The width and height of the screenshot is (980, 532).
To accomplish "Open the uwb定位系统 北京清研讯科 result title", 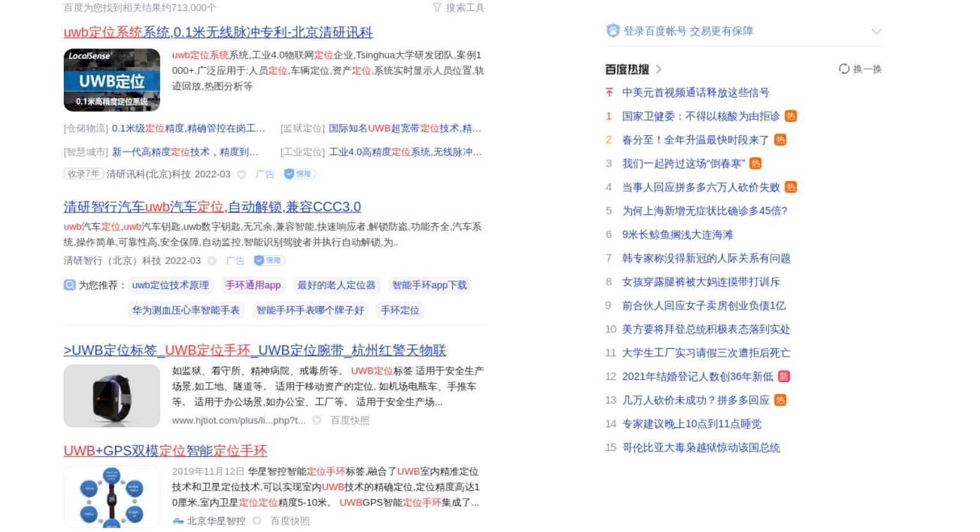I will [x=218, y=33].
